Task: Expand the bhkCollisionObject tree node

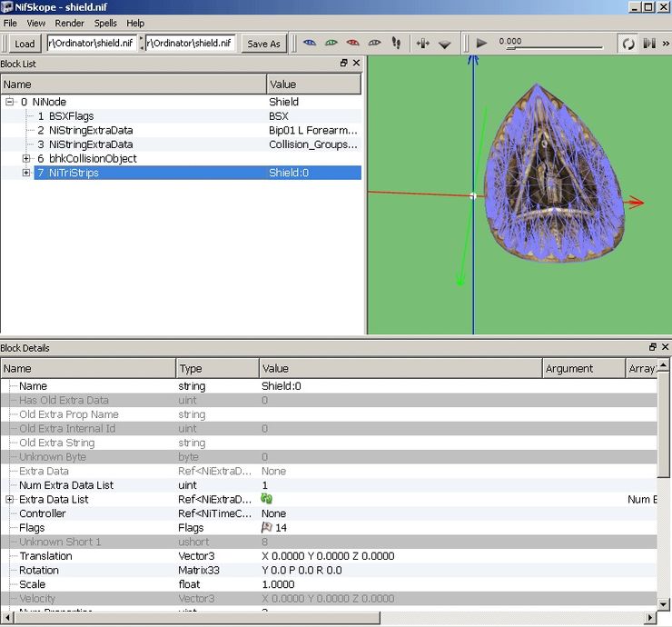Action: point(27,159)
